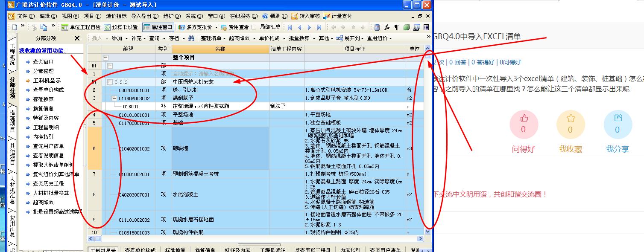Viewport: 644px width, 252px height.
Task: Switch to 其他项目 vertical tab
Action: point(12,154)
